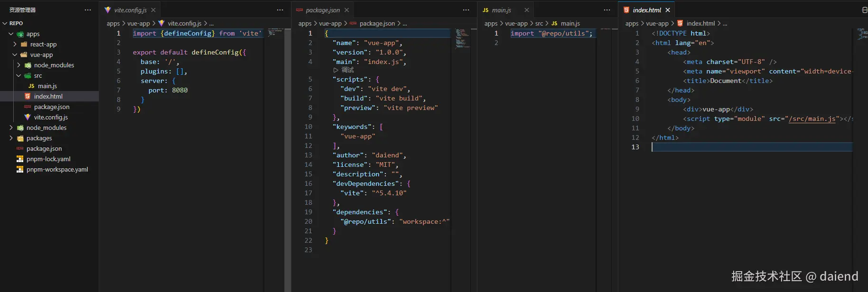Image resolution: width=868 pixels, height=292 pixels.
Task: Click npm icon of vue-app package.json
Action: point(28,107)
